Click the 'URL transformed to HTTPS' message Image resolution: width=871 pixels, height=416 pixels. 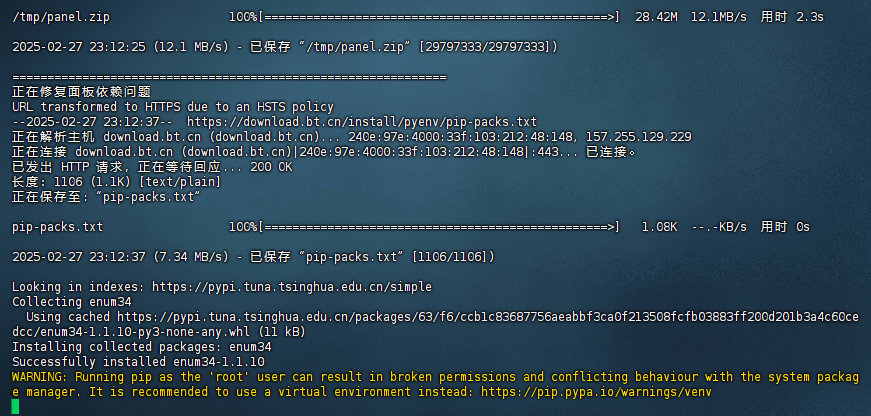[173, 107]
